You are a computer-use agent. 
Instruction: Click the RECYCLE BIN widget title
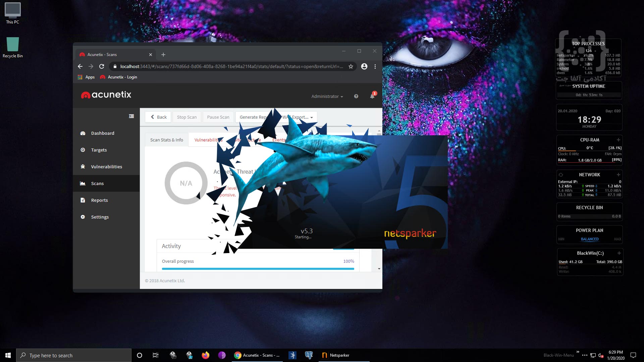pos(589,207)
